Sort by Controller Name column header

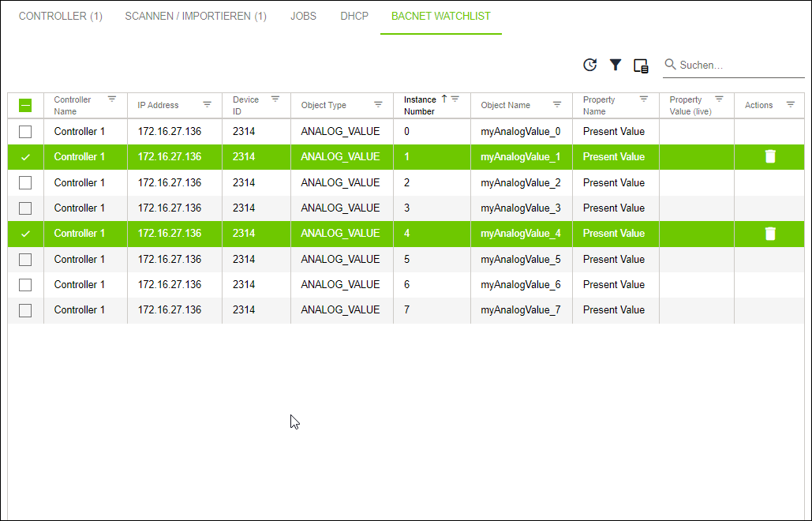(x=73, y=105)
